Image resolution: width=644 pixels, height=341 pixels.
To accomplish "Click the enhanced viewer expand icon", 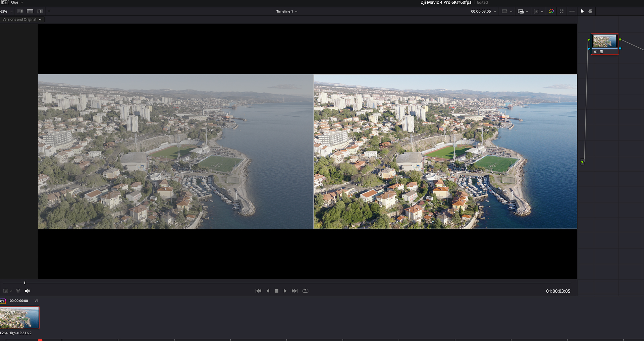I will pos(561,11).
